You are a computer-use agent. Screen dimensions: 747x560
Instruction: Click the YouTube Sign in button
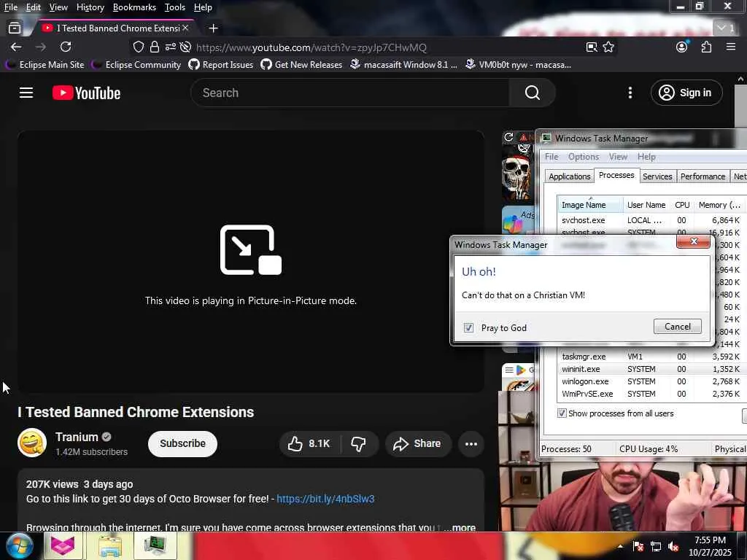(686, 93)
